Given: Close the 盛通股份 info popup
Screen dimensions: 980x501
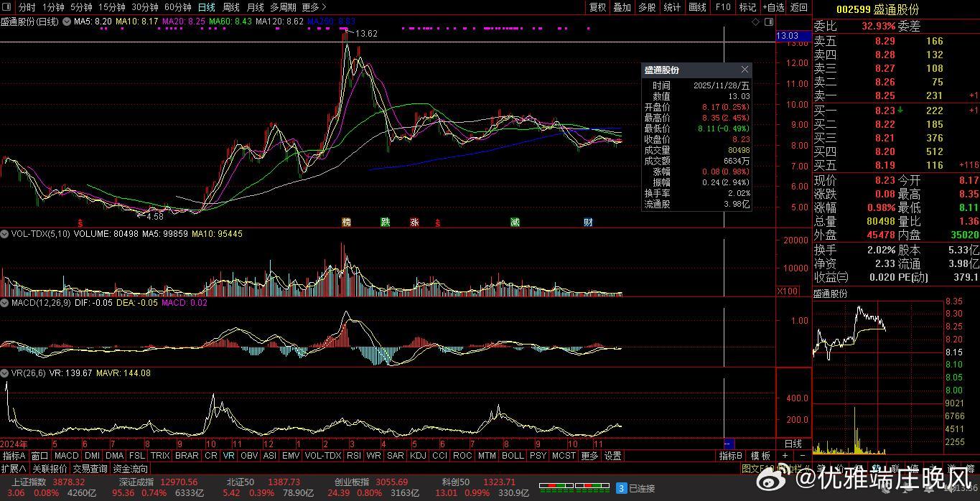Looking at the screenshot, I should point(745,70).
